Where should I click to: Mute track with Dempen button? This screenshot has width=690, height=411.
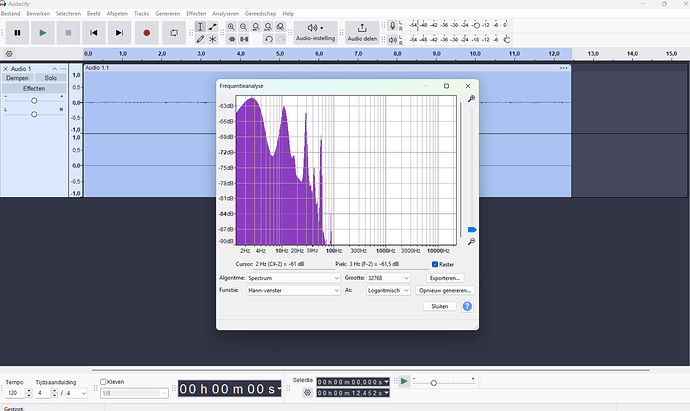tap(17, 78)
